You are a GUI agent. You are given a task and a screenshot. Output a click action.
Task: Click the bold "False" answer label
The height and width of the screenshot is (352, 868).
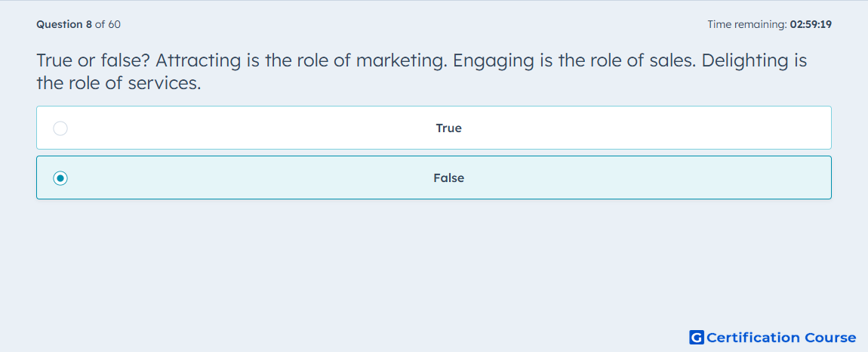448,178
